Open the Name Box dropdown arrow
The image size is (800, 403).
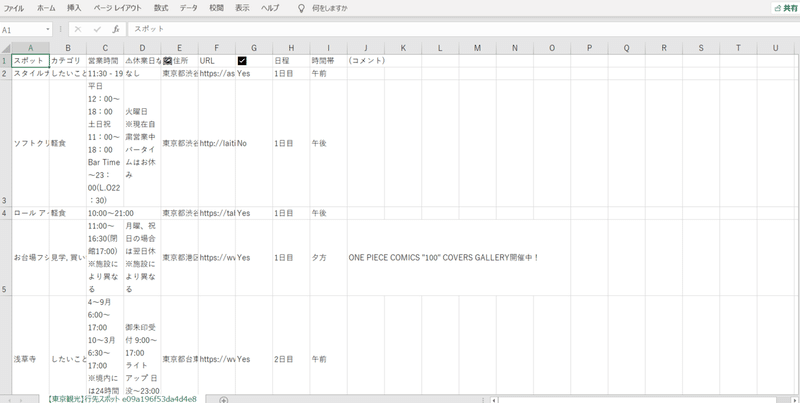(x=48, y=30)
